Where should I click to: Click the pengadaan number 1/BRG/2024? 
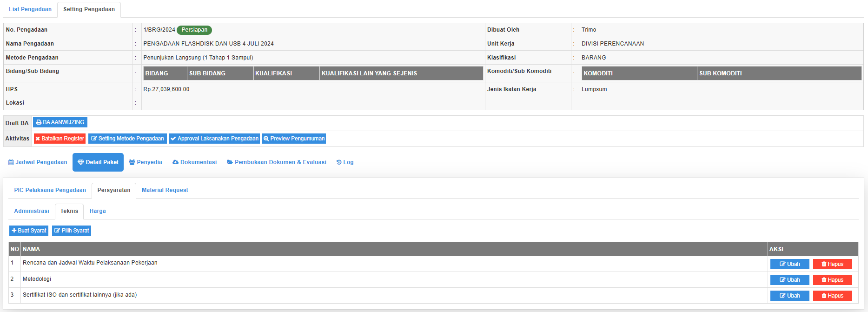click(x=159, y=30)
